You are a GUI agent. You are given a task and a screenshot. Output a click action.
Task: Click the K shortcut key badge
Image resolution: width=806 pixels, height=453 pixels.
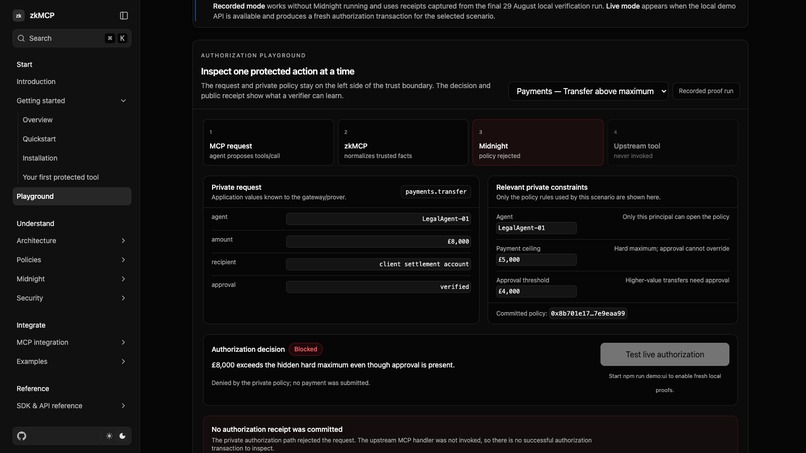tap(122, 38)
